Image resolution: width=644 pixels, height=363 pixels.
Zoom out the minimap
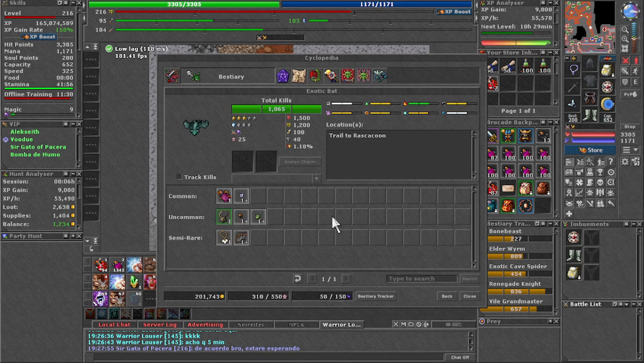pyautogui.click(x=625, y=30)
